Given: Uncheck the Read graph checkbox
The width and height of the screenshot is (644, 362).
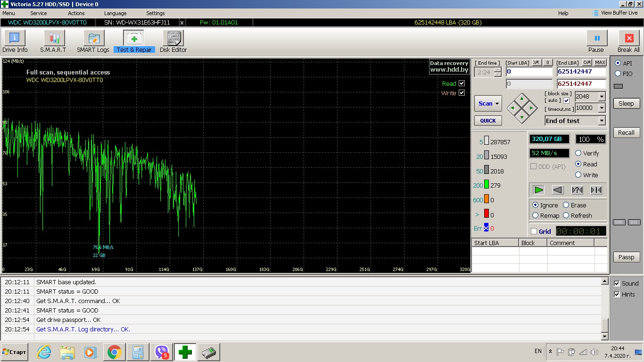Looking at the screenshot, I should [x=462, y=83].
